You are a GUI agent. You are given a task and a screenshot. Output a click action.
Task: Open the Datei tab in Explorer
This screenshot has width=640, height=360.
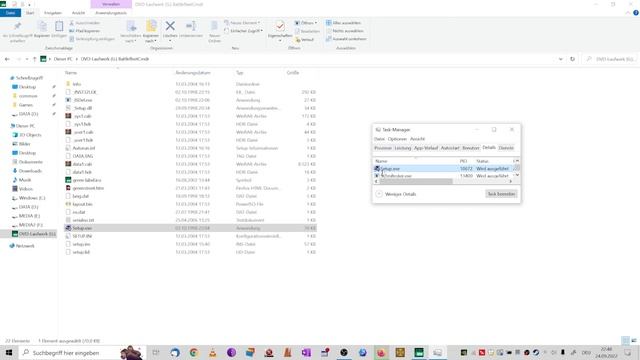click(x=10, y=13)
